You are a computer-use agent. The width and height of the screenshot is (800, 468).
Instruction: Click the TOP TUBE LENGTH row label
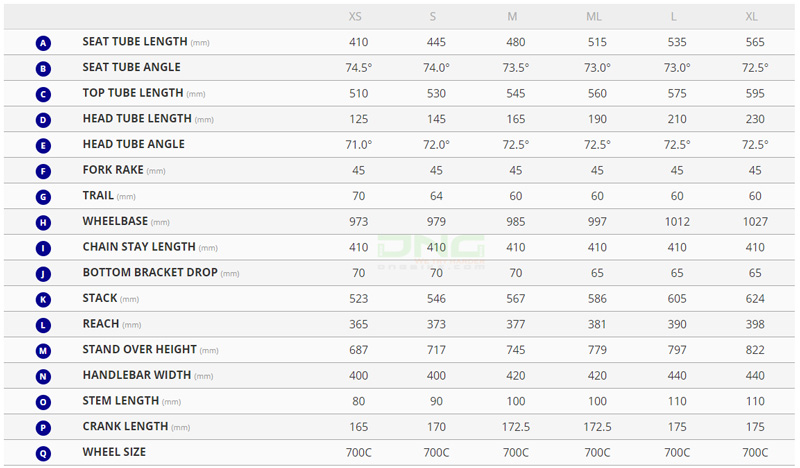click(x=133, y=93)
